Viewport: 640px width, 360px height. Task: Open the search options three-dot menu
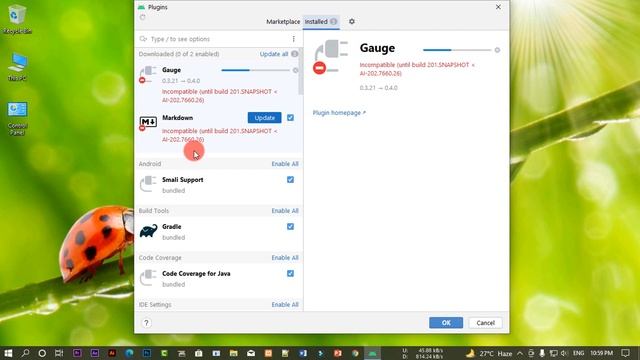point(293,39)
